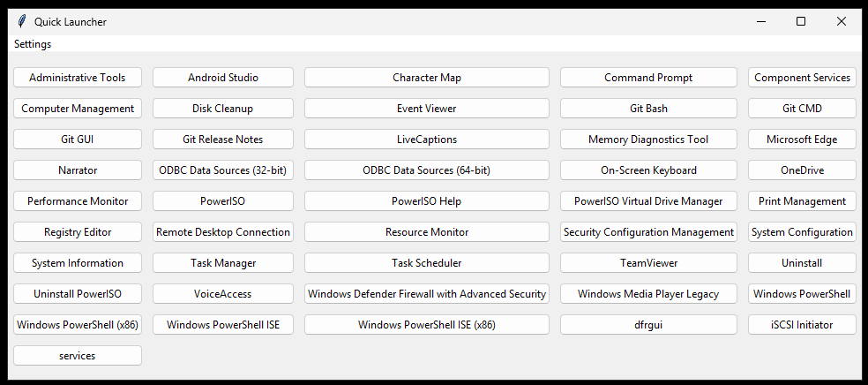
Task: Launch Event Viewer
Action: click(x=427, y=109)
